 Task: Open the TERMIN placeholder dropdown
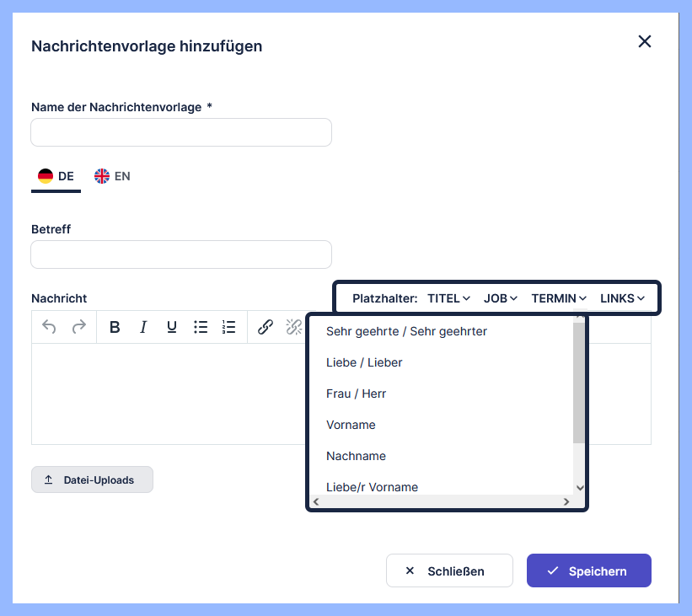coord(558,297)
